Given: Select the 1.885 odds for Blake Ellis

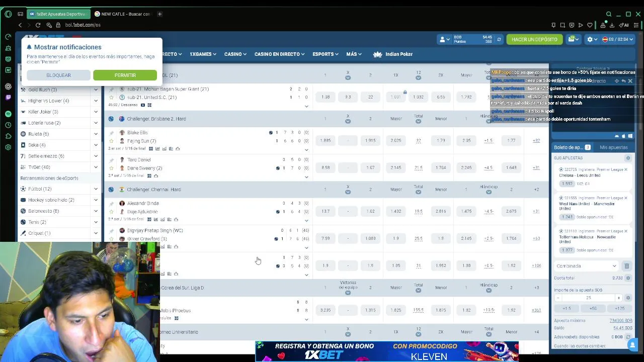Looking at the screenshot, I should pyautogui.click(x=326, y=140).
